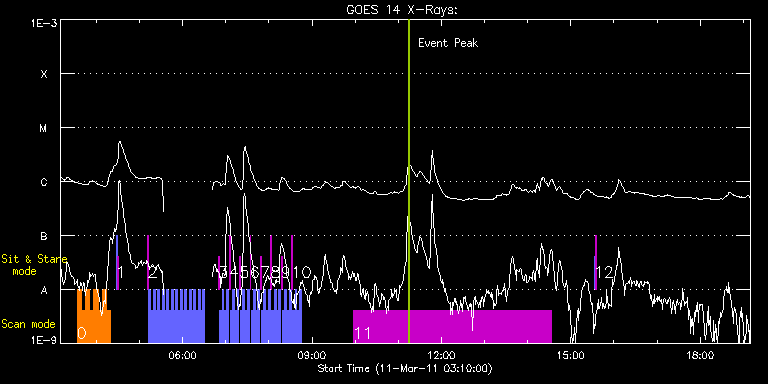This screenshot has width=768, height=384.
Task: Click the Start Time axis caption
Action: click(405, 368)
